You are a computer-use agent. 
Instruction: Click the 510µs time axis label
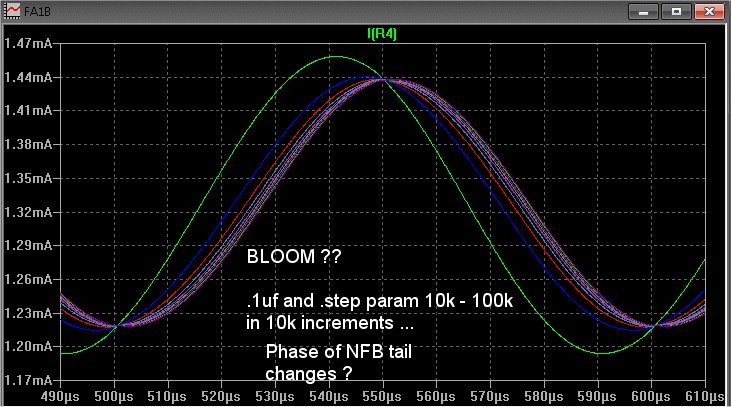(167, 397)
